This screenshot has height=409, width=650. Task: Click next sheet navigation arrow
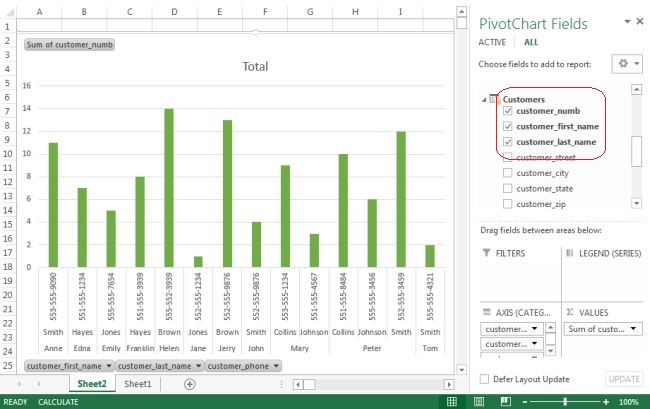click(x=39, y=384)
